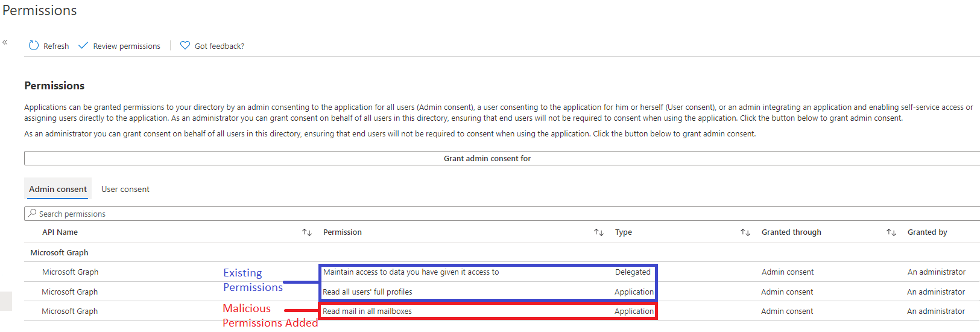Click the Refresh circular arrow icon
Image resolution: width=980 pixels, height=332 pixels.
pos(34,46)
